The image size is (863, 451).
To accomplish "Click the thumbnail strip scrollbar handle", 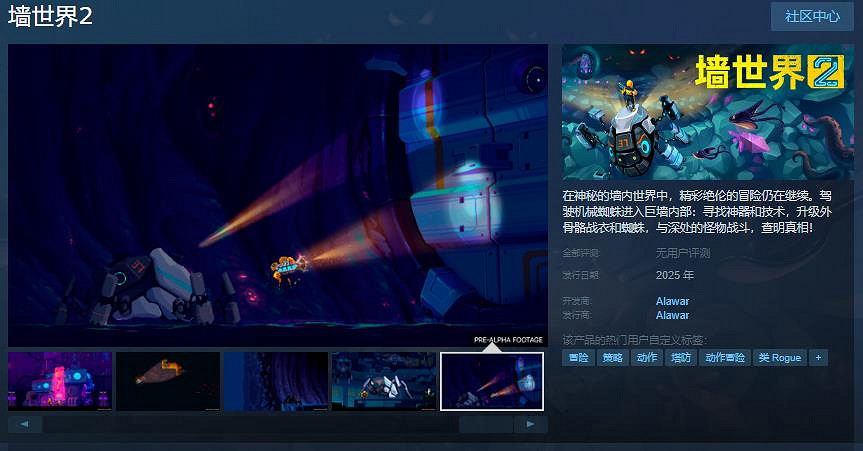I will [x=486, y=424].
